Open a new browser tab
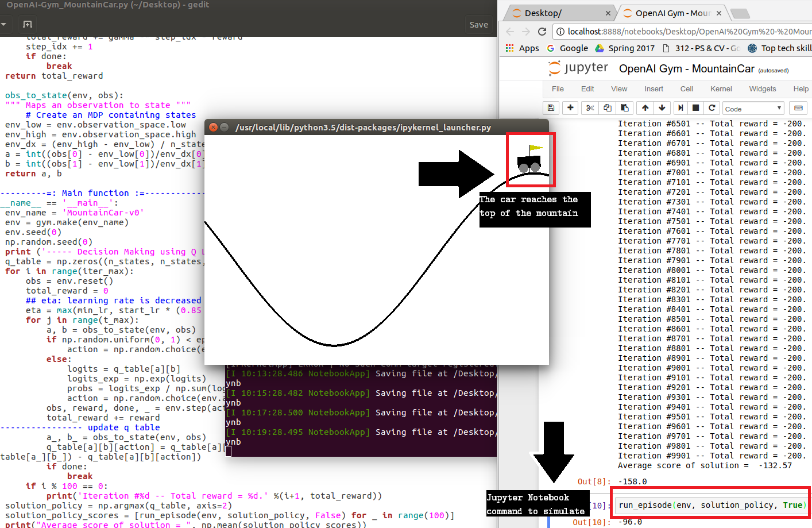The image size is (812, 528). (x=740, y=13)
